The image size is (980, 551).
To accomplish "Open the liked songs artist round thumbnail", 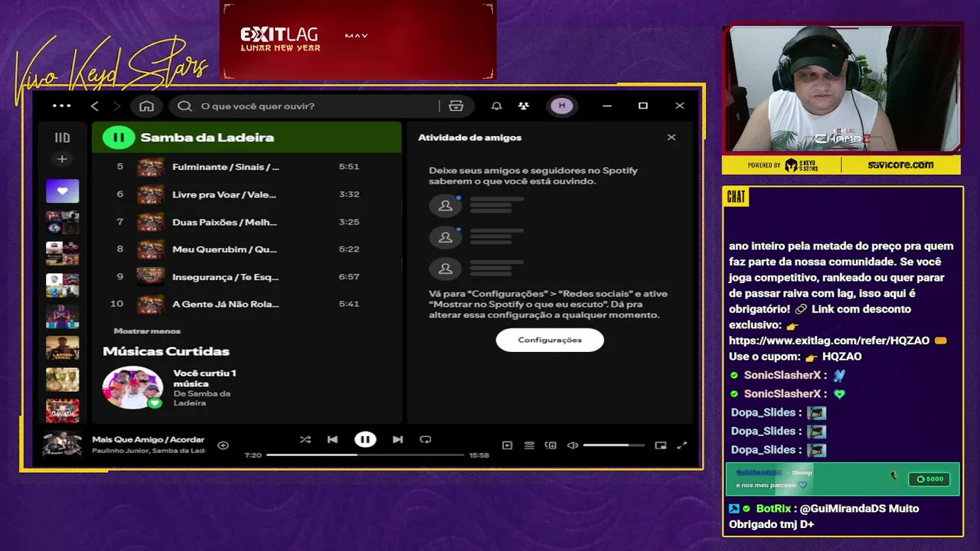I will click(x=133, y=387).
